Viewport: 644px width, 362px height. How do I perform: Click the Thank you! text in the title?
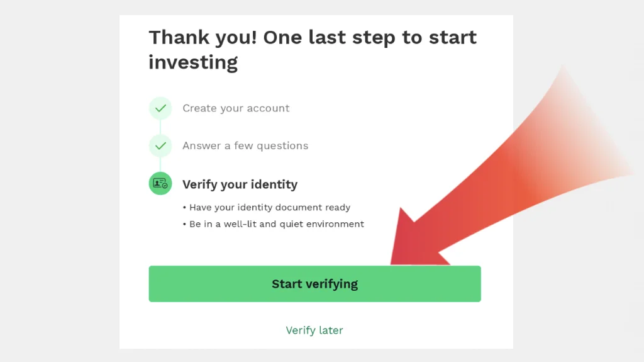(203, 38)
